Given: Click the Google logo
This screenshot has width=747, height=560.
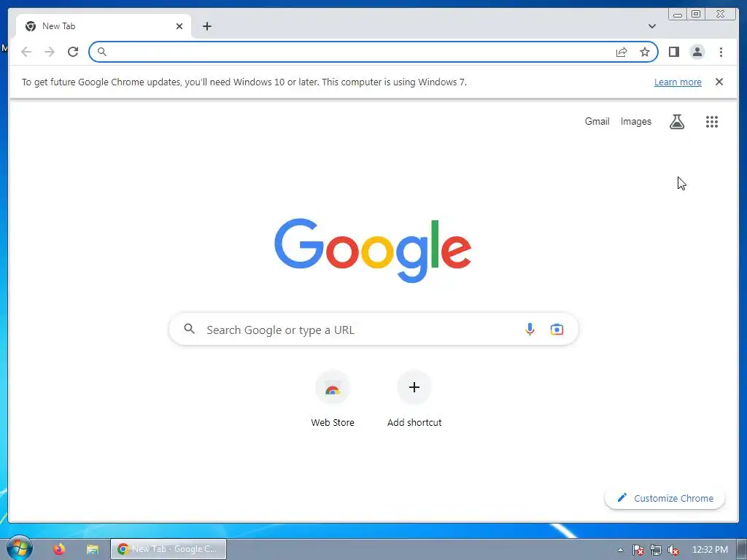Looking at the screenshot, I should 373,250.
